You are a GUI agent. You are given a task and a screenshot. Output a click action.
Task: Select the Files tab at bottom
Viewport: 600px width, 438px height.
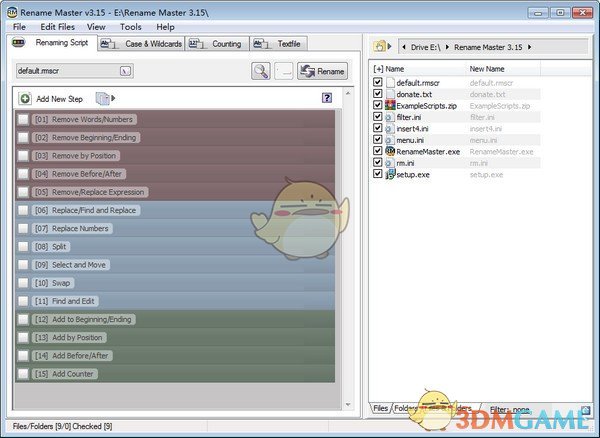tap(380, 408)
